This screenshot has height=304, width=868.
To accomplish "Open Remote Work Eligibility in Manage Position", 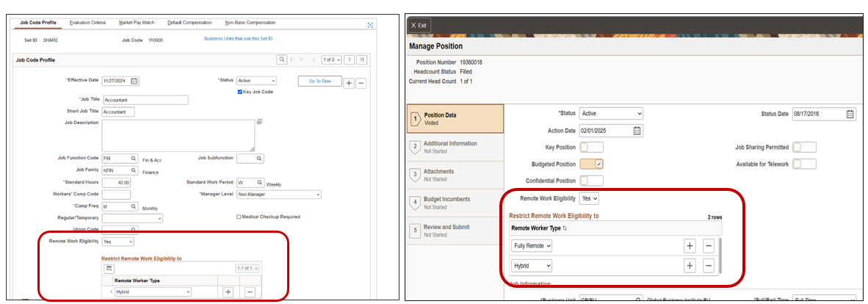I will coord(589,198).
